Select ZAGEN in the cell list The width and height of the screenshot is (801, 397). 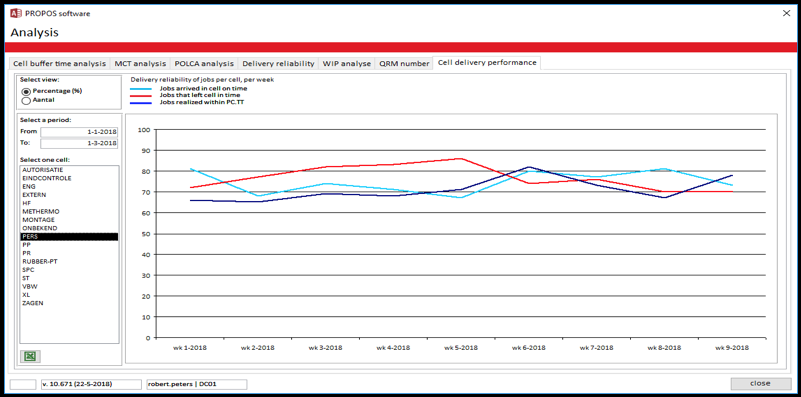click(69, 303)
